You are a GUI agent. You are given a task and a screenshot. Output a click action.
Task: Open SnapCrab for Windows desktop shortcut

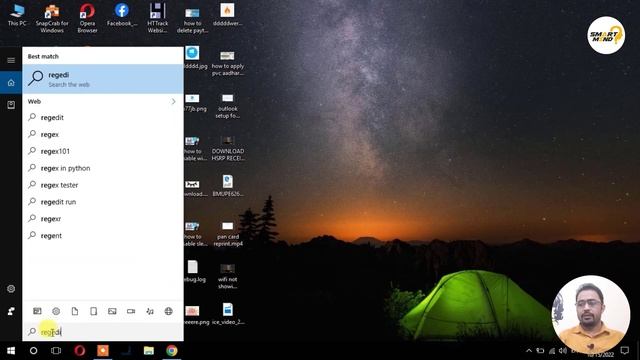(52, 18)
